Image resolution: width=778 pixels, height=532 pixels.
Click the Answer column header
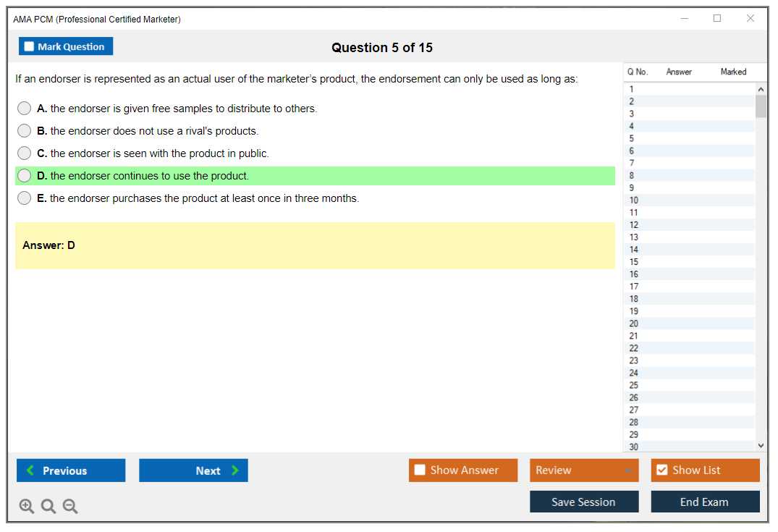pos(679,72)
